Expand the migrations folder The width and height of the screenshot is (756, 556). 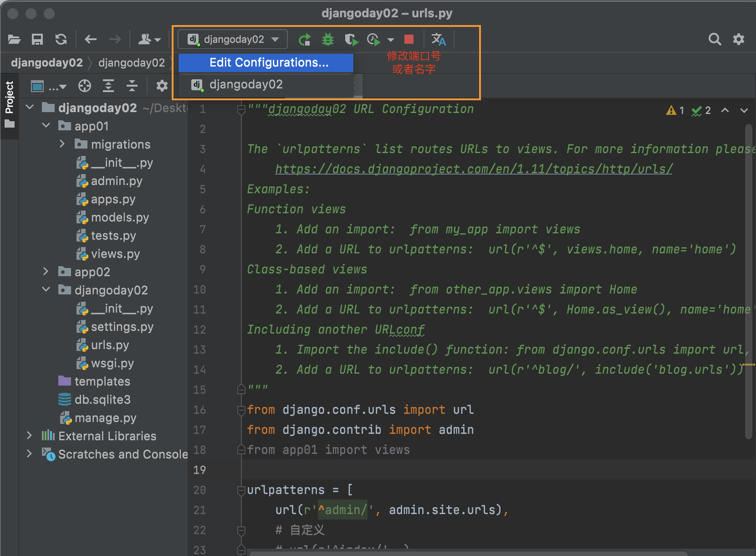pyautogui.click(x=62, y=144)
